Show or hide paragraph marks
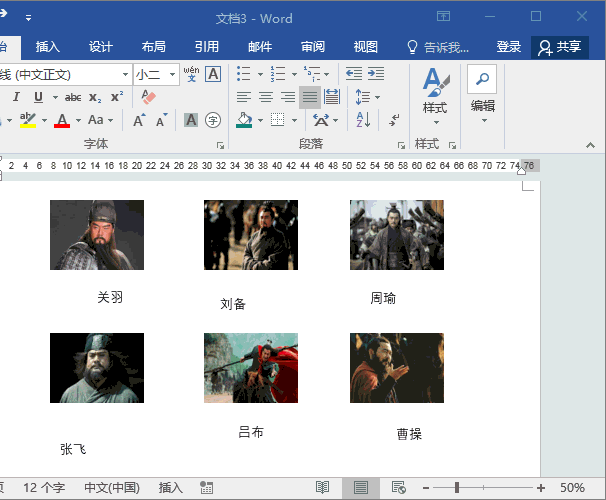 click(394, 120)
